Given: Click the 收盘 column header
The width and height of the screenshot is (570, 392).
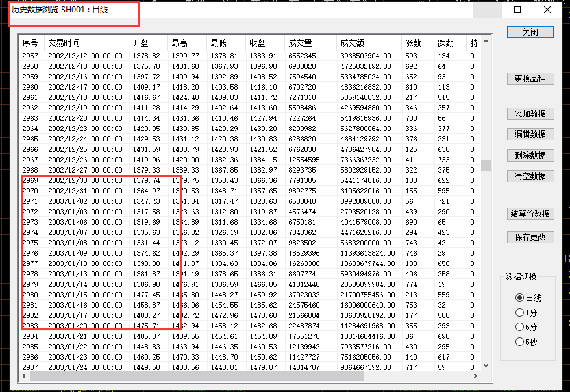Looking at the screenshot, I should 257,43.
